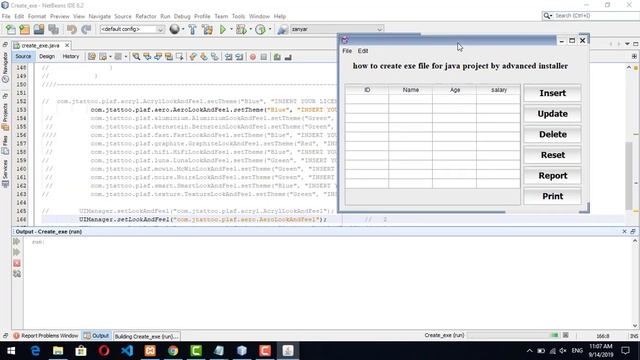Viewport: 640px width, 360px height.
Task: Switch to History view
Action: pyautogui.click(x=71, y=56)
